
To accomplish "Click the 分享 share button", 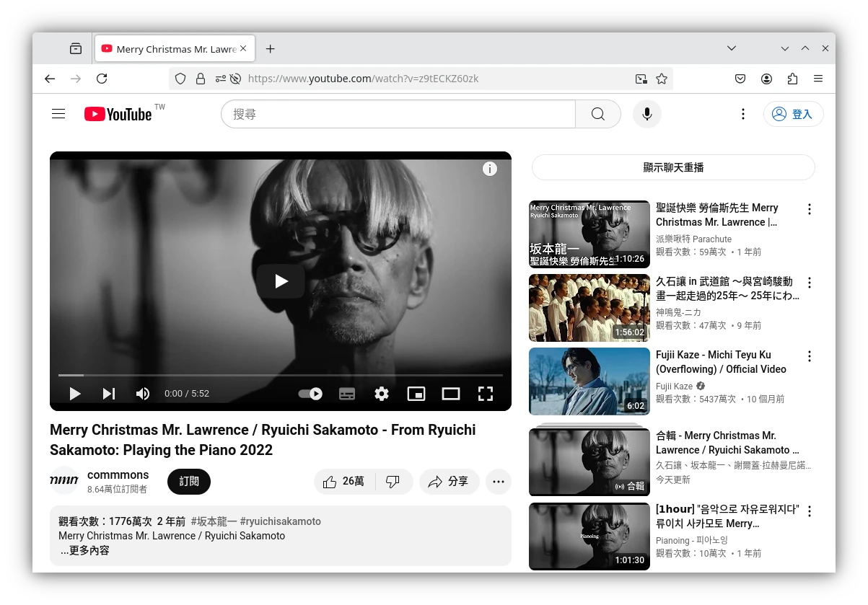I will pyautogui.click(x=449, y=482).
